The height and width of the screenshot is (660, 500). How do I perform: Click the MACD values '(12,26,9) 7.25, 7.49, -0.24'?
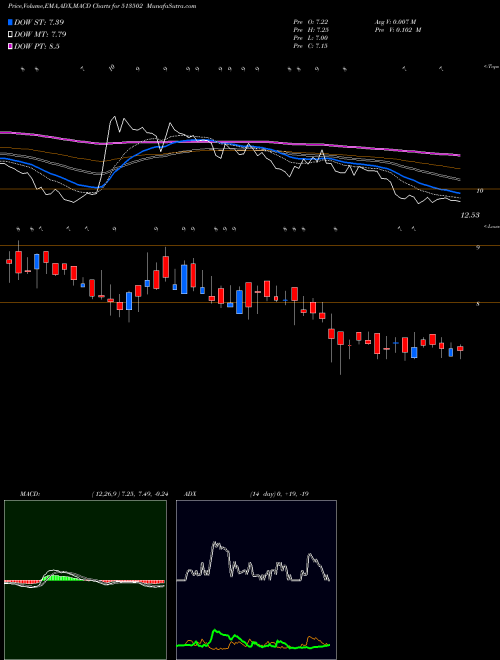130,494
